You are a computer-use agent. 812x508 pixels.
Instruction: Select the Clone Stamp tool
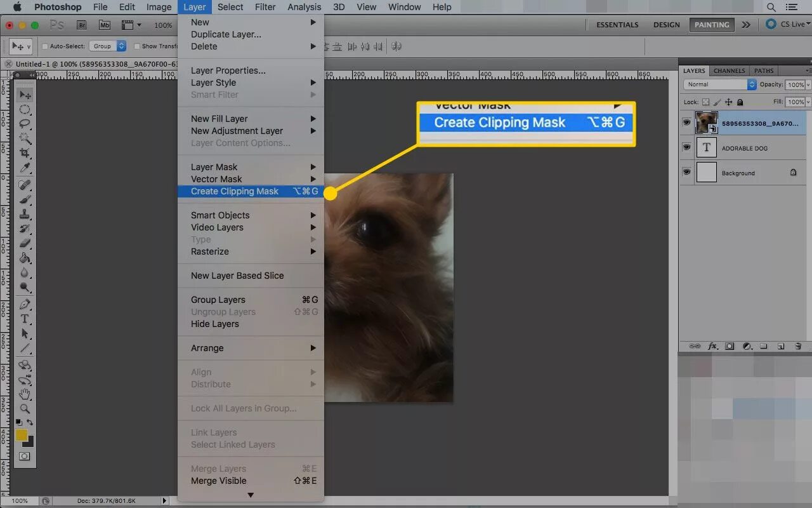click(x=25, y=214)
